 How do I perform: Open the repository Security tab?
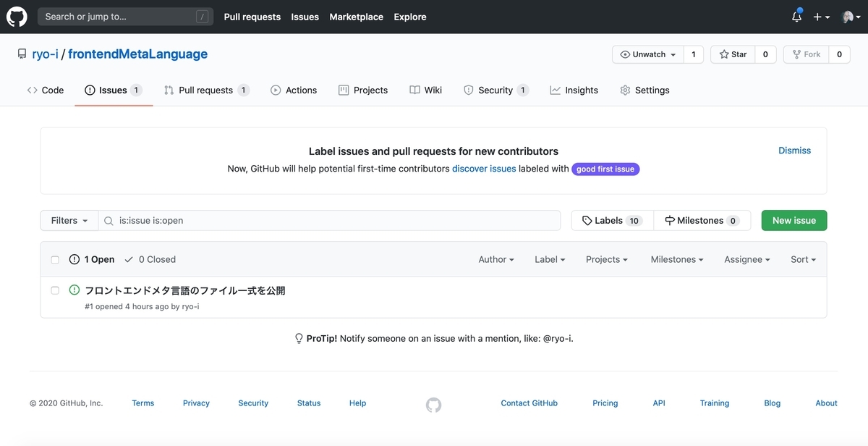pos(495,91)
